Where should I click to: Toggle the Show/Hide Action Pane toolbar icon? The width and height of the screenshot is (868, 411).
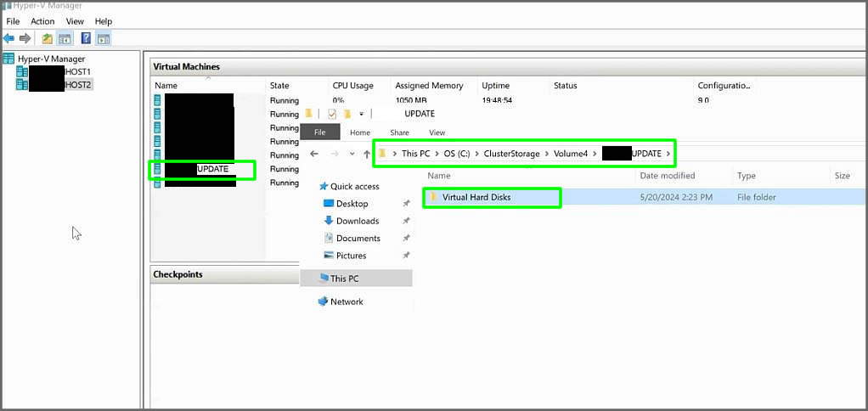(103, 39)
